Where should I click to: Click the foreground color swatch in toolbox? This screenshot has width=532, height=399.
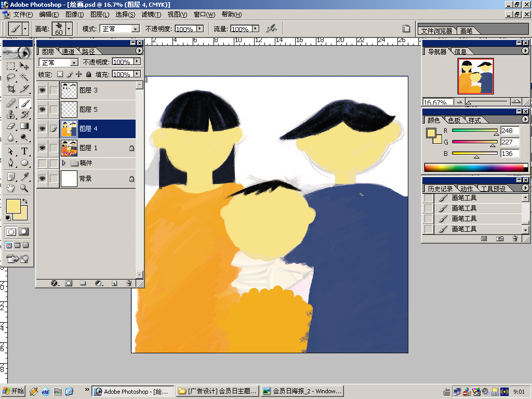[13, 206]
